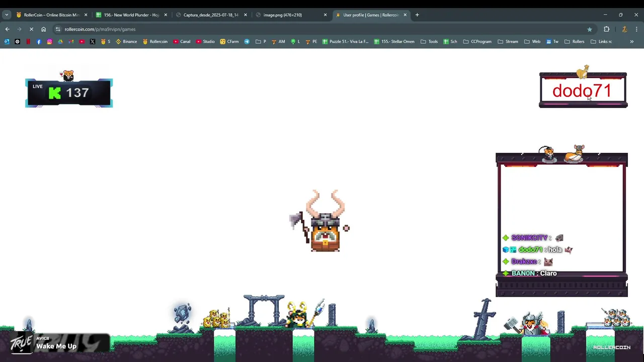Open the browser profile avatar
Image resolution: width=644 pixels, height=362 pixels.
pos(624,29)
